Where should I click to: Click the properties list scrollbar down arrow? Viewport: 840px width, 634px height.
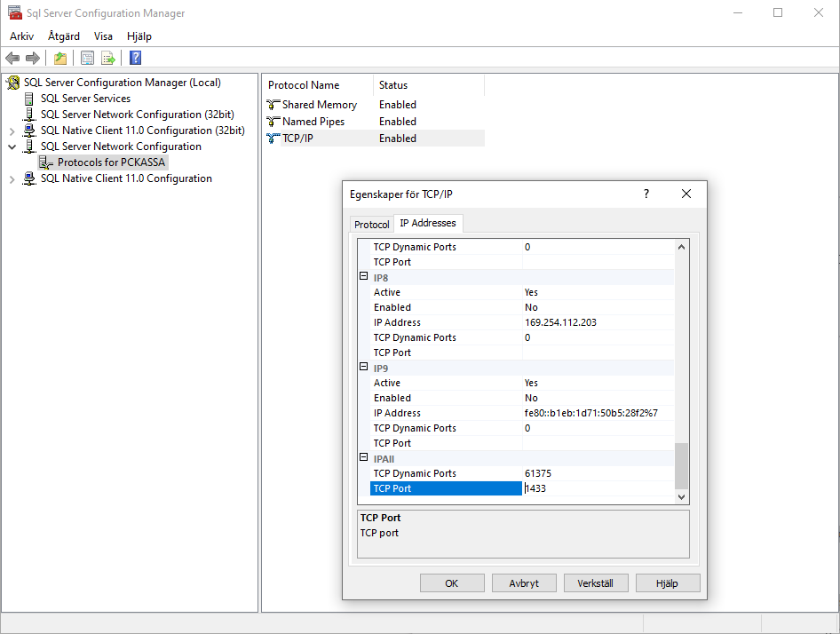click(681, 497)
